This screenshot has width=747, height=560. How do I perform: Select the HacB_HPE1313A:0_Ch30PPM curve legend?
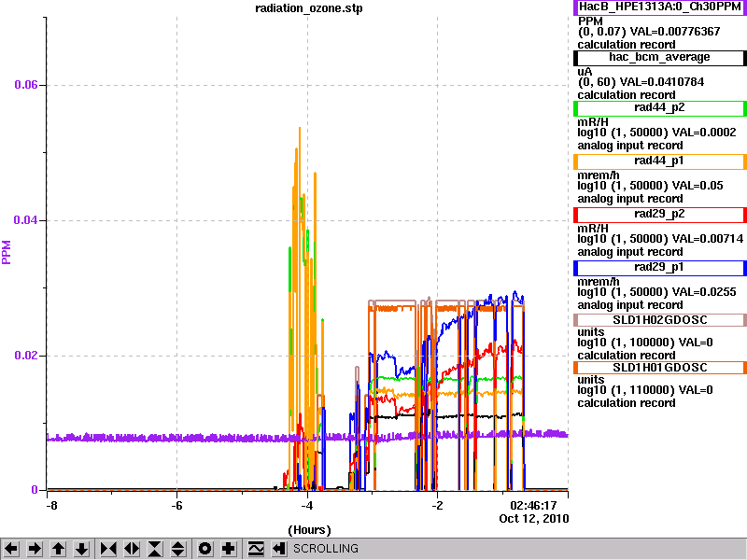click(x=660, y=7)
